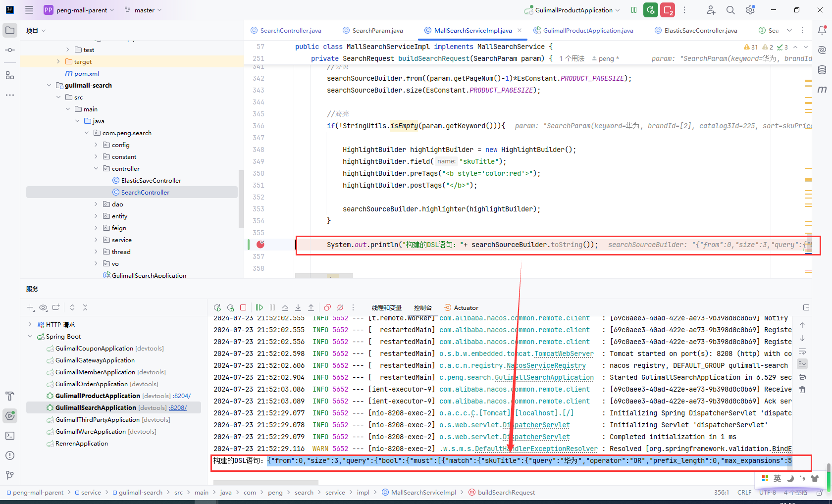Viewport: 832px width, 504px height.
Task: Toggle soft-wrap in the console side toolbar
Action: (x=802, y=352)
